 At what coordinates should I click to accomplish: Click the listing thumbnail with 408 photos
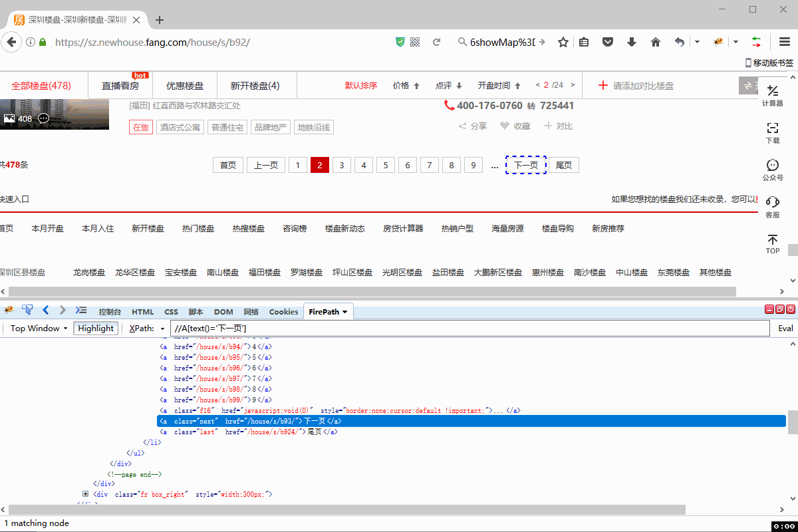tap(55, 114)
